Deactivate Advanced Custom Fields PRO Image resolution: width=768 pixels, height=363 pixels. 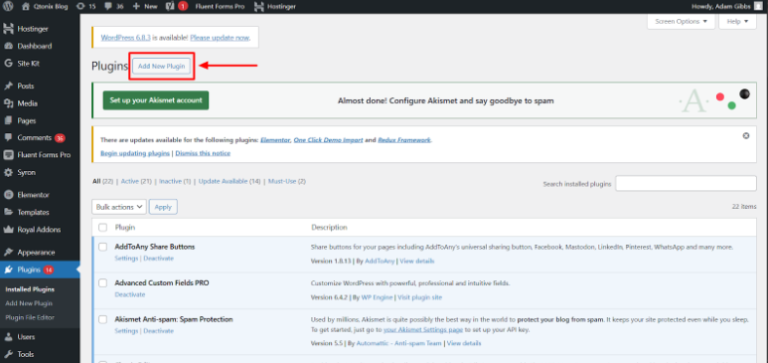point(130,294)
